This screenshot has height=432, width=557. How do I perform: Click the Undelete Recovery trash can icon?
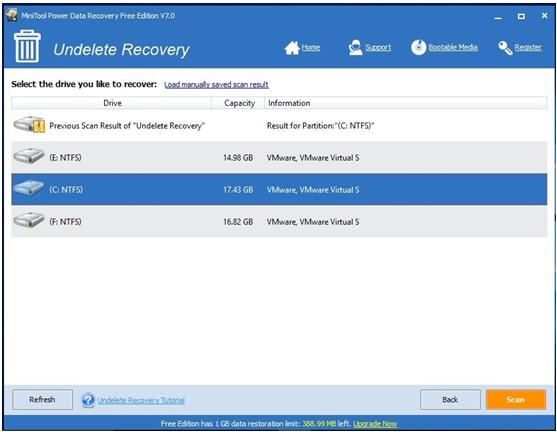[x=27, y=47]
